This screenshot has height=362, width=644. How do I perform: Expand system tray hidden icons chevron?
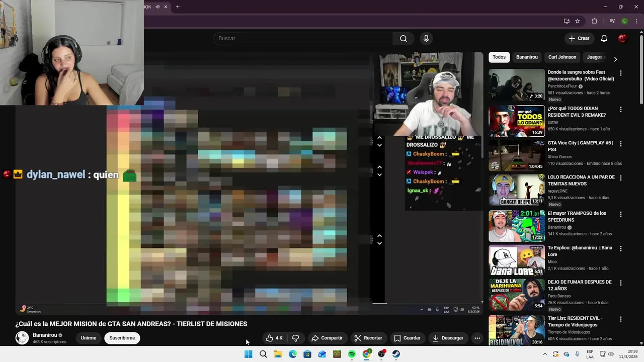click(x=544, y=354)
